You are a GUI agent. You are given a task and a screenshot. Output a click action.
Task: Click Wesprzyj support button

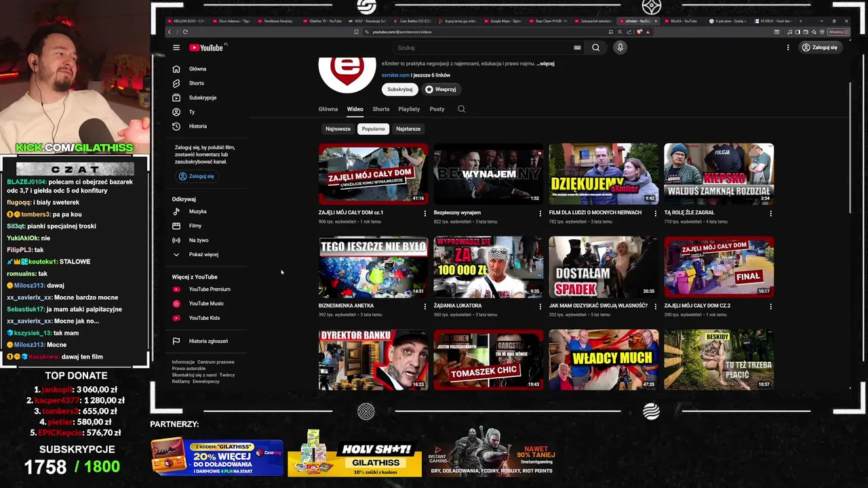click(x=441, y=89)
